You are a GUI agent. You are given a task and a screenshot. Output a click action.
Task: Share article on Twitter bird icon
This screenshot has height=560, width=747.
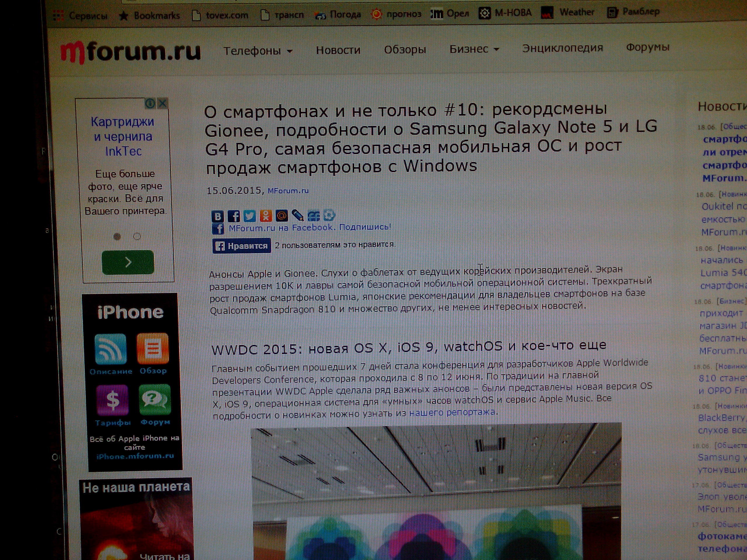(x=249, y=216)
